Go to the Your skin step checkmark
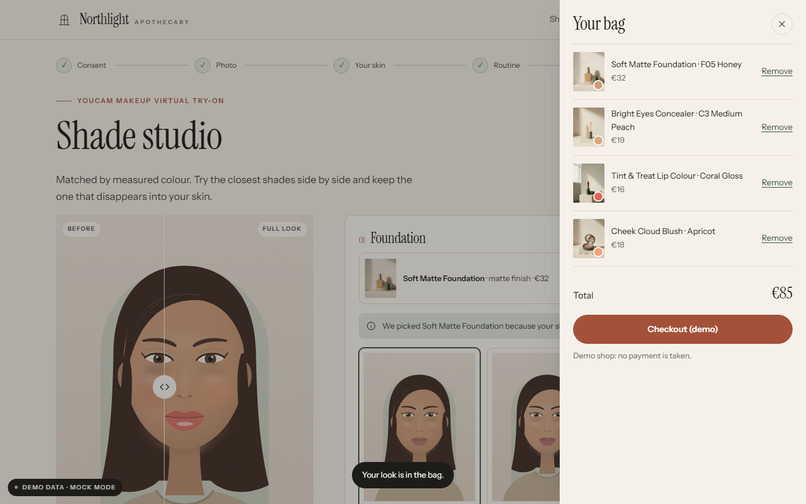806x504 pixels. point(341,65)
